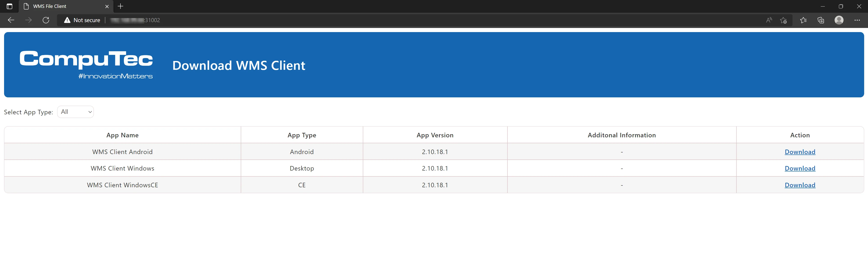Click the Additonal Information column header
868x267 pixels.
[x=622, y=135]
